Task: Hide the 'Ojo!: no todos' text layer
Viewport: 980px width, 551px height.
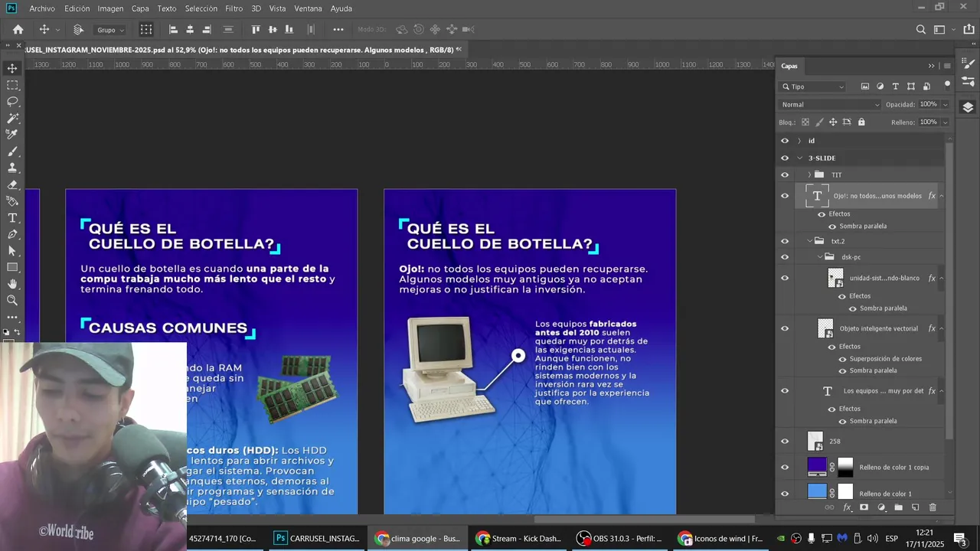Action: pyautogui.click(x=784, y=196)
